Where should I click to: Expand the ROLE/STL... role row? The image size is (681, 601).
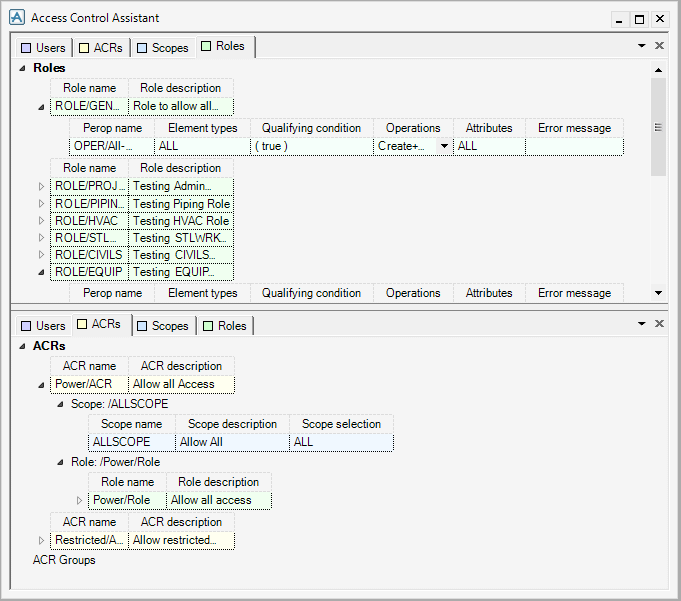(41, 237)
